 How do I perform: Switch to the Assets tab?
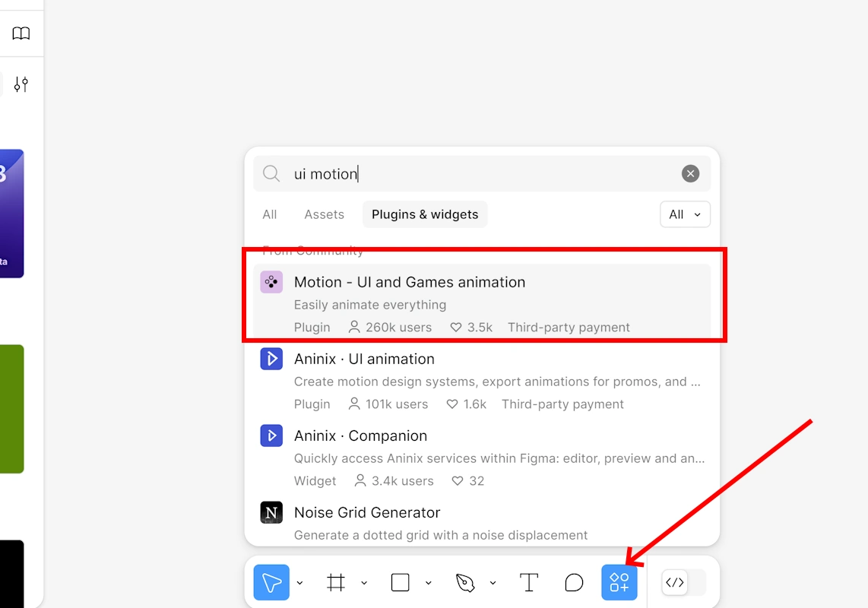point(325,214)
